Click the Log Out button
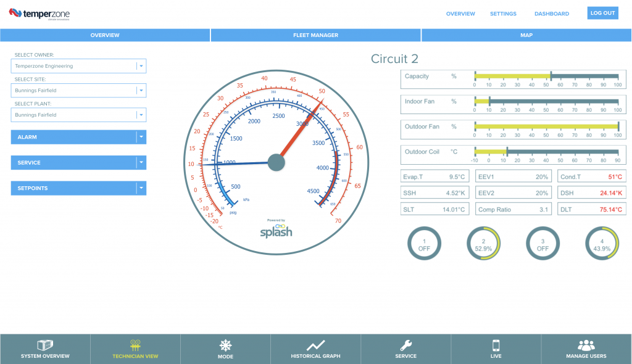Image resolution: width=632 pixels, height=364 pixels. coord(602,13)
